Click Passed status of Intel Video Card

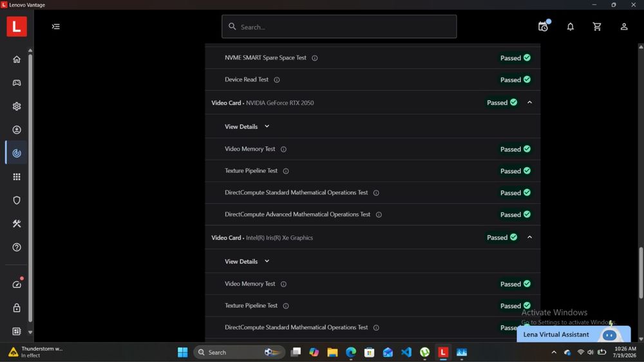coord(502,237)
